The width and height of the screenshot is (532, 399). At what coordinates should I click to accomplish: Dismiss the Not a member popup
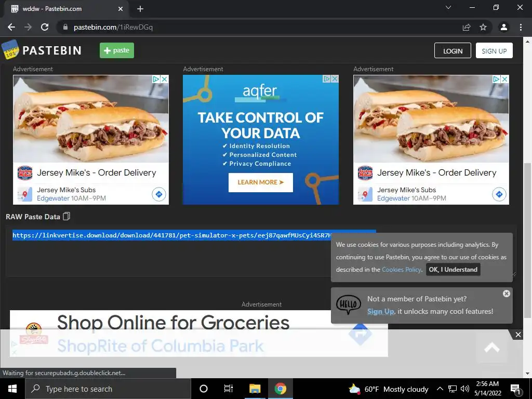[506, 294]
